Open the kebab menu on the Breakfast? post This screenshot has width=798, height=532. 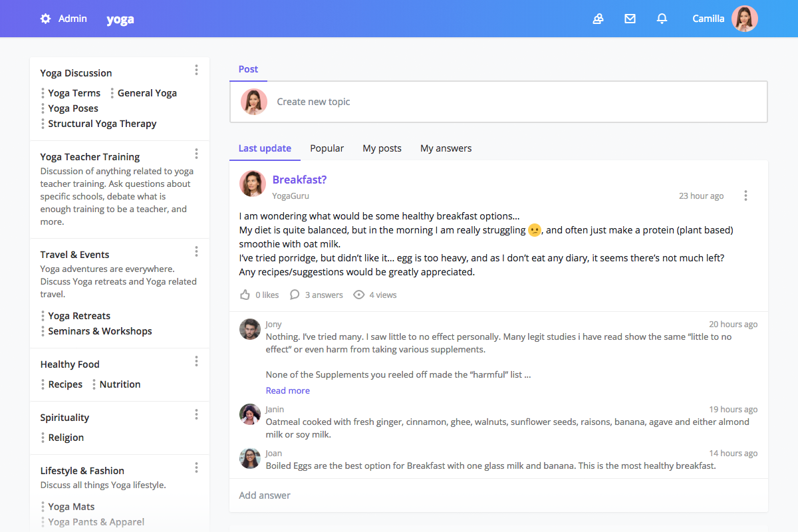click(x=745, y=196)
